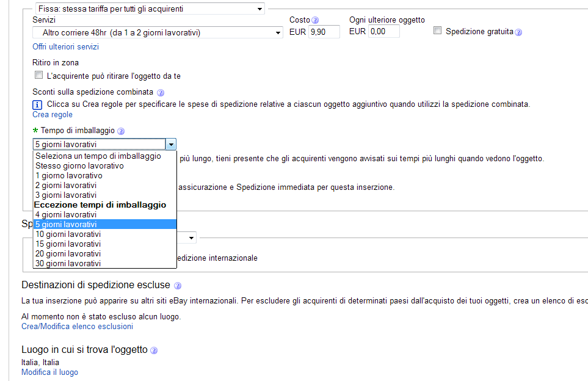Open help icon for Tempo di imballaggio
Image resolution: width=588 pixels, height=381 pixels.
[x=121, y=131]
